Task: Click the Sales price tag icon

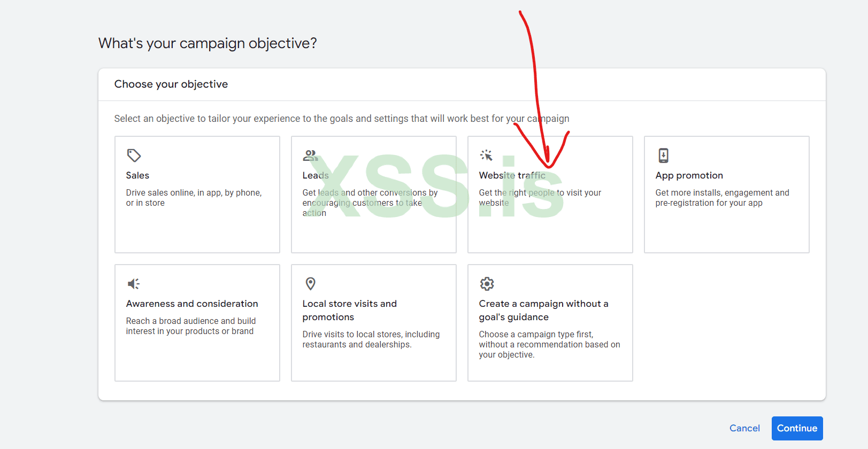Action: pos(134,156)
